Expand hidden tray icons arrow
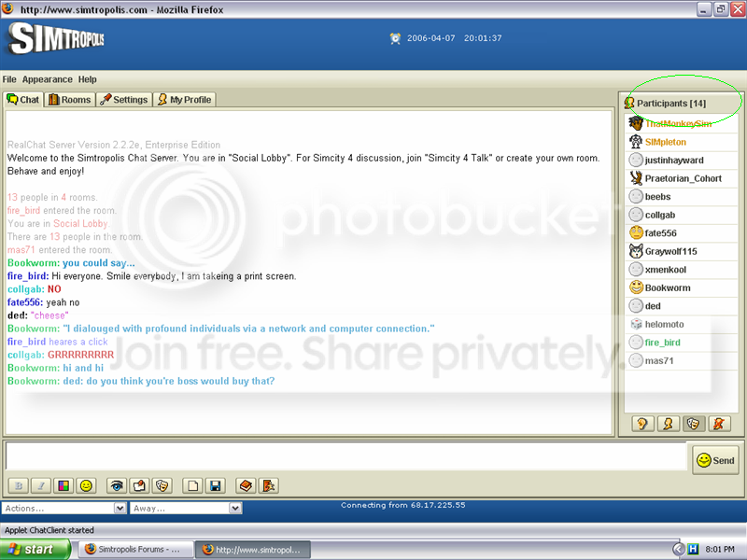This screenshot has width=747, height=560. (x=679, y=550)
